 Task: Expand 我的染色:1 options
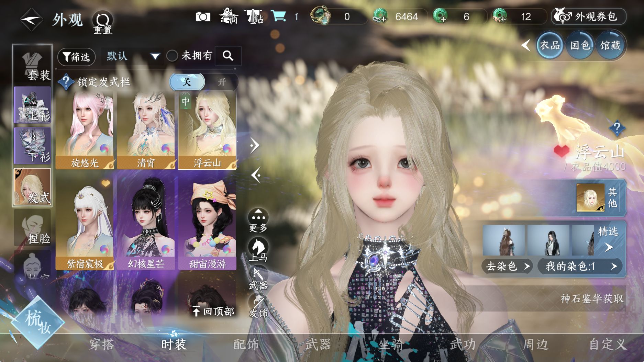pos(580,266)
